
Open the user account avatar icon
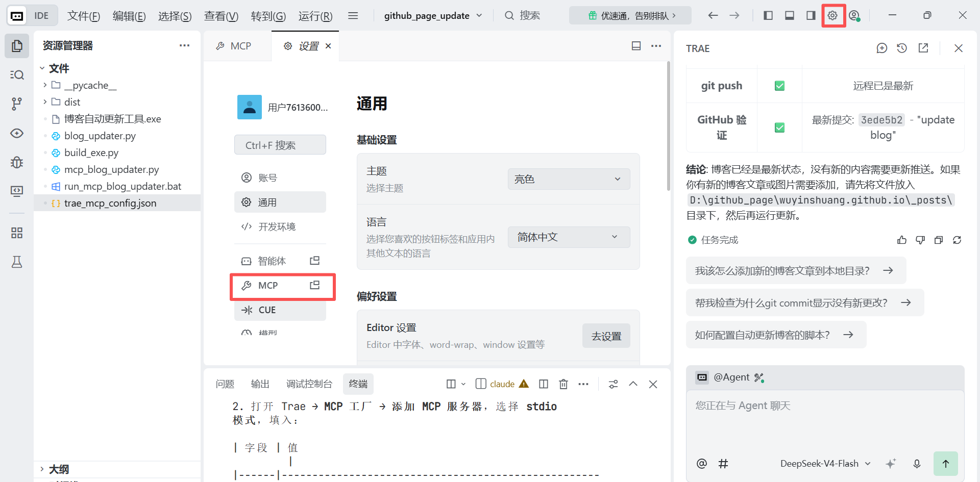click(x=854, y=15)
